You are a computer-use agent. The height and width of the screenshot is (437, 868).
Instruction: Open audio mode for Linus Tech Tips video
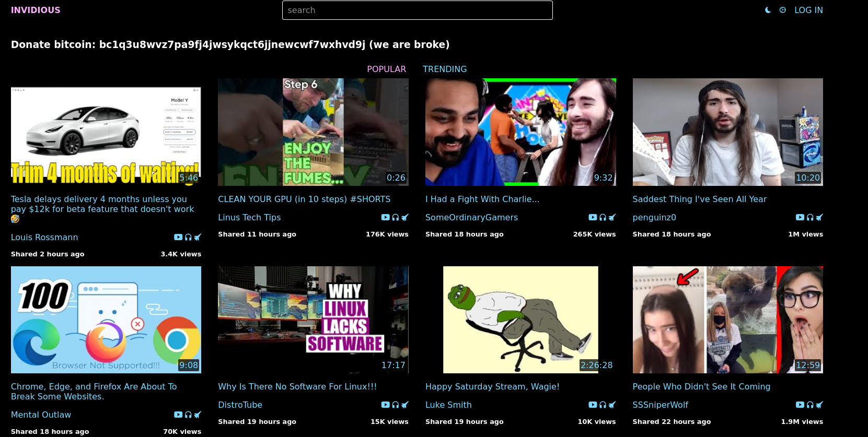[x=395, y=217]
